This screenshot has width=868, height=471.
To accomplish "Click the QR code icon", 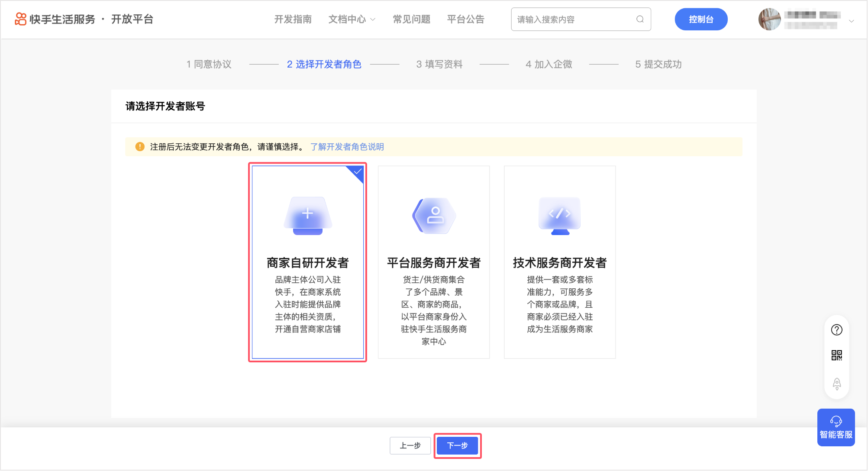I will click(836, 355).
